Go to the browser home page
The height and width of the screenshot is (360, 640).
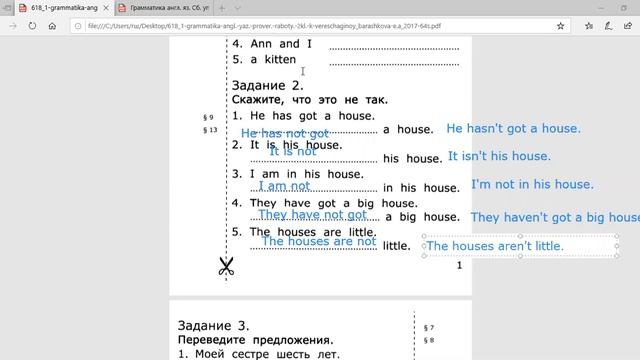52,26
